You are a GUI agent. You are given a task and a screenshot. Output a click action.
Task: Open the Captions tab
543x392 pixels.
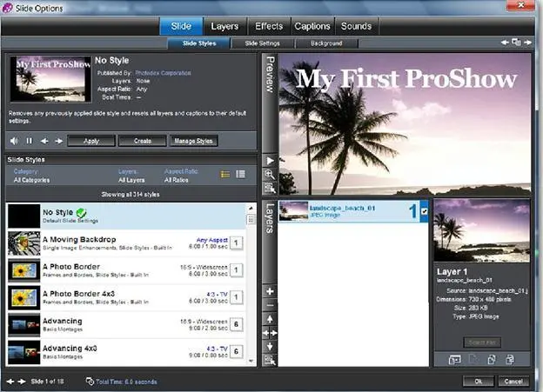(x=312, y=26)
